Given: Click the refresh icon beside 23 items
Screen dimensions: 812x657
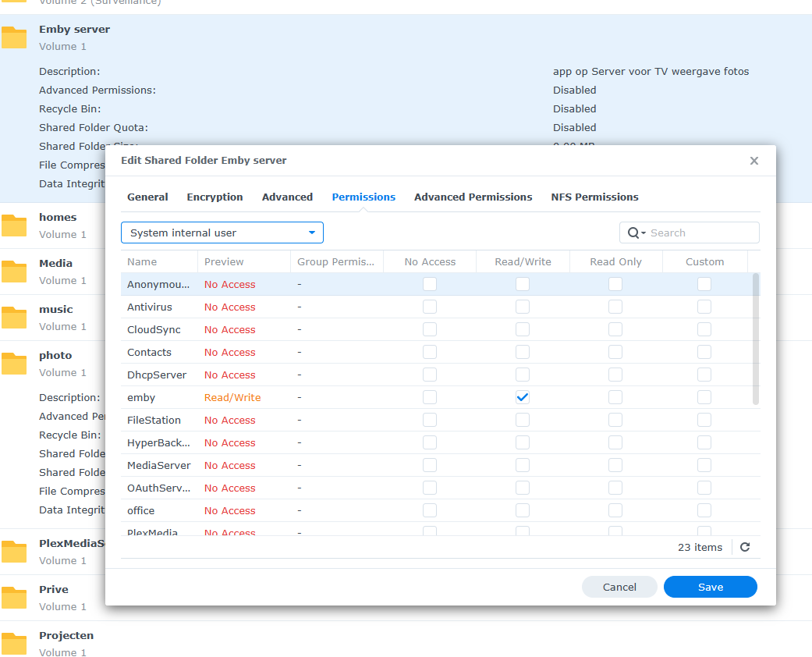Looking at the screenshot, I should click(744, 547).
